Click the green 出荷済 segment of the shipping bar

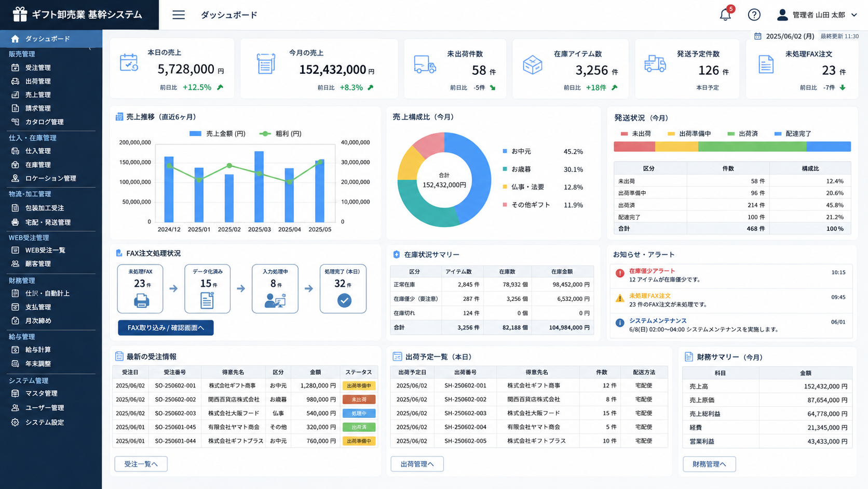click(752, 147)
